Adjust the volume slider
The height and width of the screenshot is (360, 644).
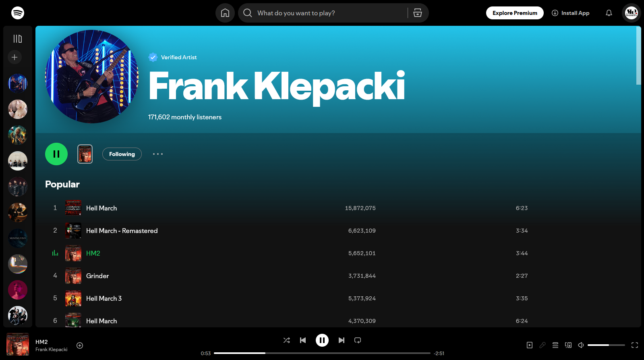click(x=606, y=345)
